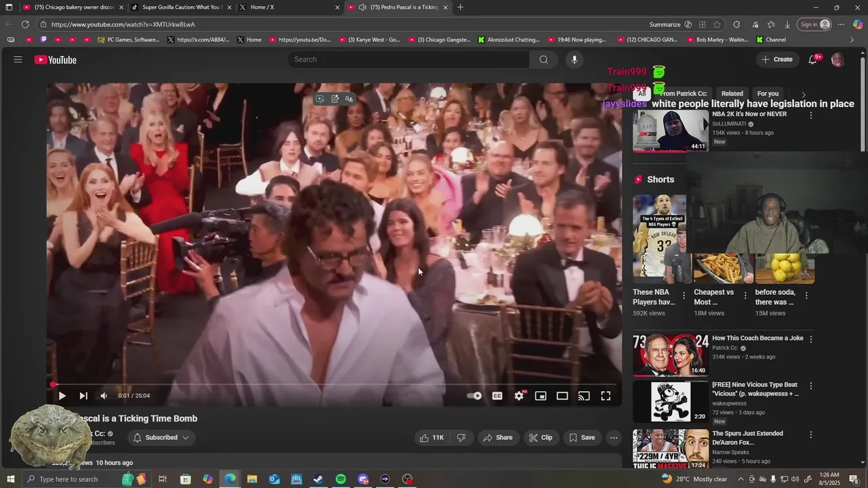868x488 pixels.
Task: Mute the video volume speaker icon
Action: point(104,396)
